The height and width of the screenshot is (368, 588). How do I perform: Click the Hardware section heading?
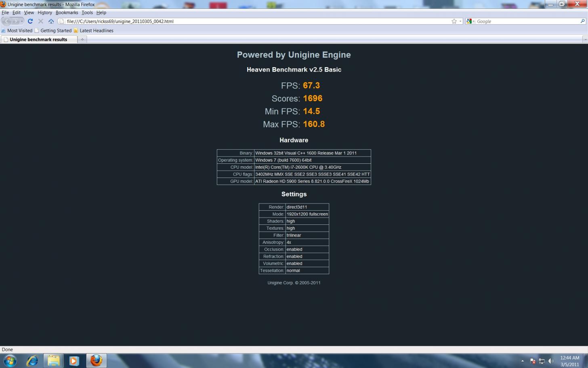(294, 140)
